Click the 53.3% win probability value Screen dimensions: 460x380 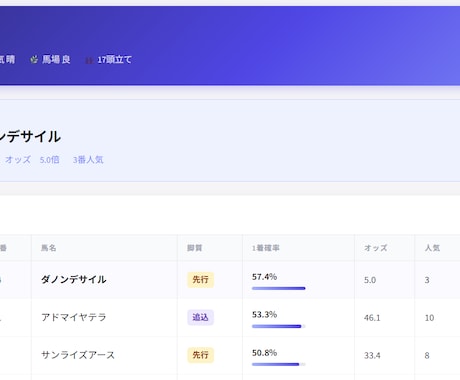pyautogui.click(x=264, y=314)
